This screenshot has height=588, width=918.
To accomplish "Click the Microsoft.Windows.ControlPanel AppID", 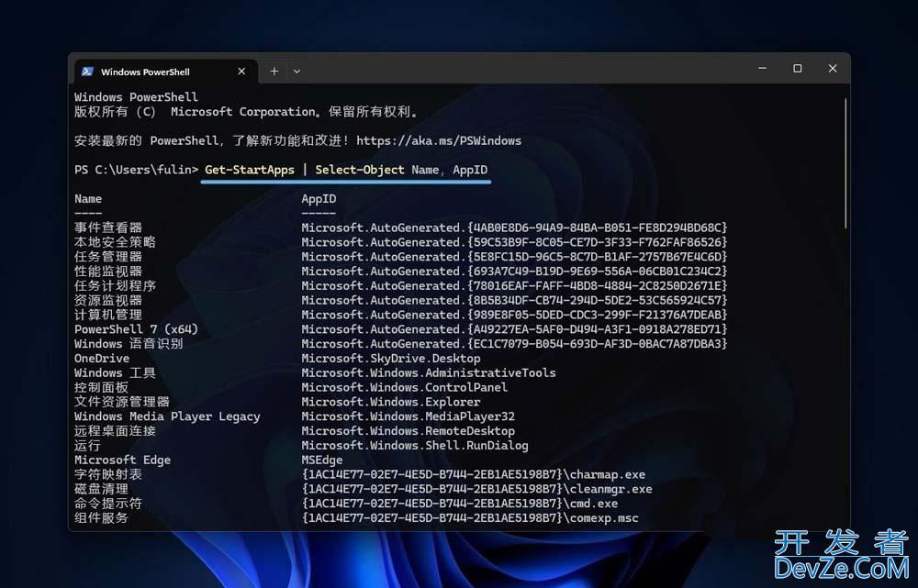I will pyautogui.click(x=405, y=387).
